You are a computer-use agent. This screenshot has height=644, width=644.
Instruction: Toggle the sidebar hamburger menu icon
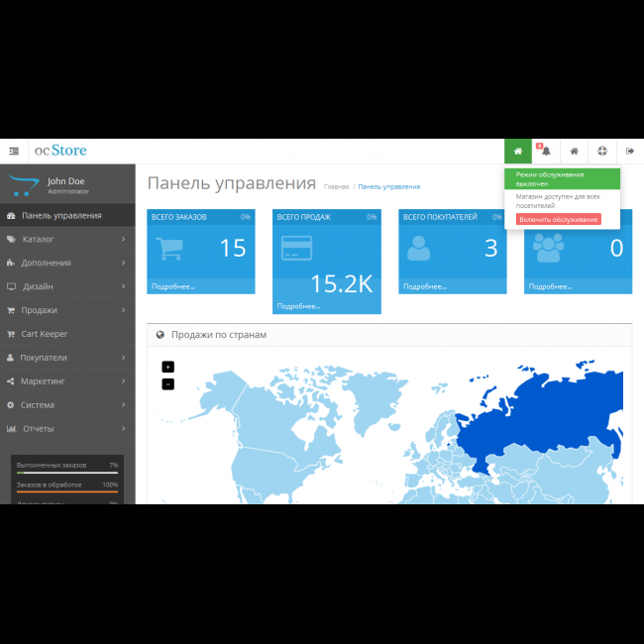(x=14, y=152)
